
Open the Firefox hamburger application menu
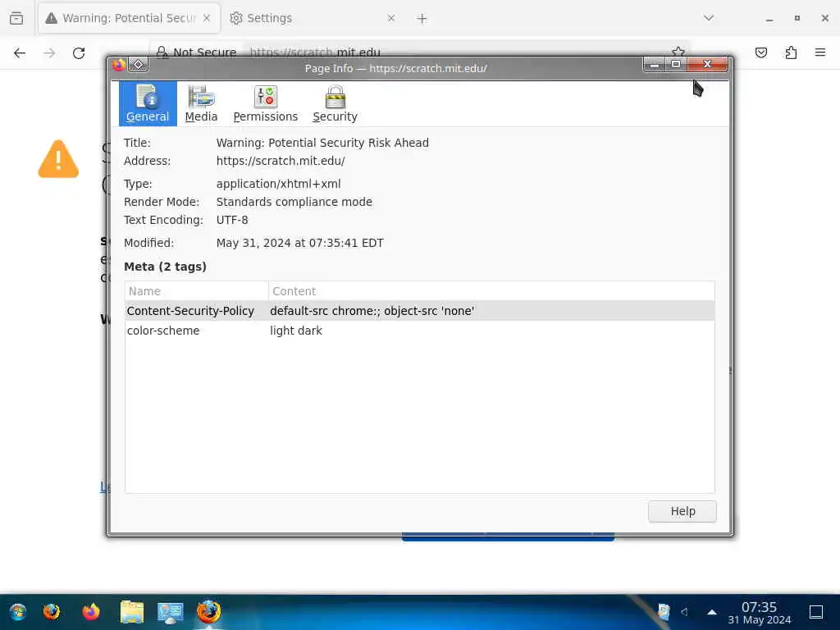(819, 52)
